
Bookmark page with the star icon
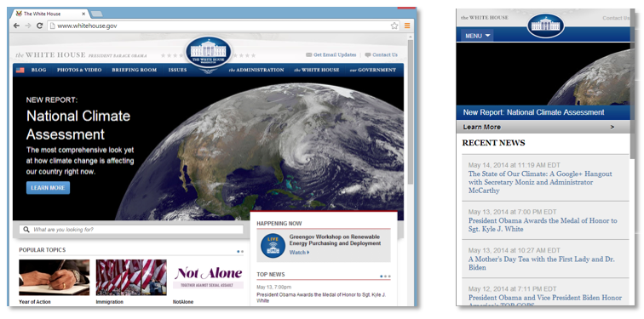(394, 26)
